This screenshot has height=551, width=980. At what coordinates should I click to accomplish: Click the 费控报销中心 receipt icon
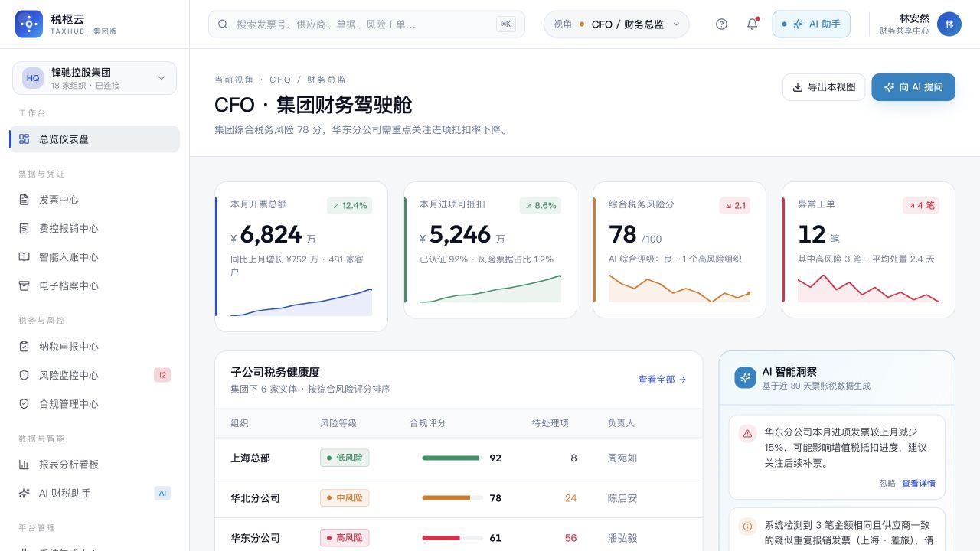coord(24,228)
